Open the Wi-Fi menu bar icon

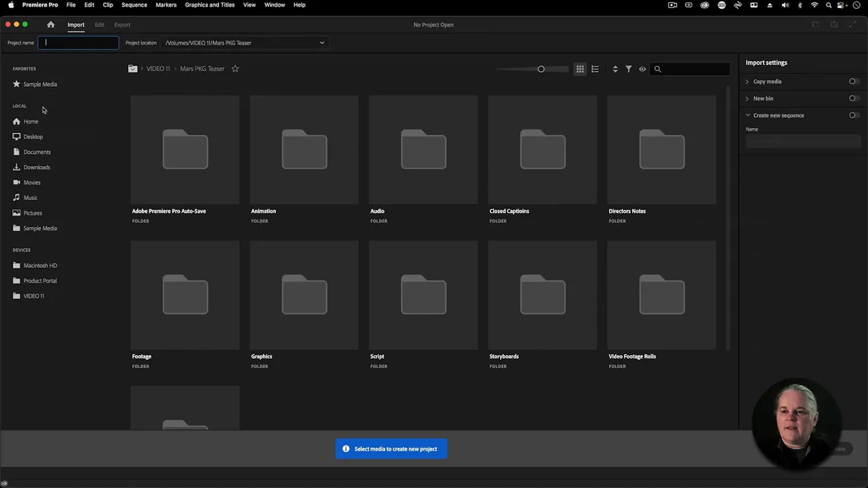tap(814, 5)
